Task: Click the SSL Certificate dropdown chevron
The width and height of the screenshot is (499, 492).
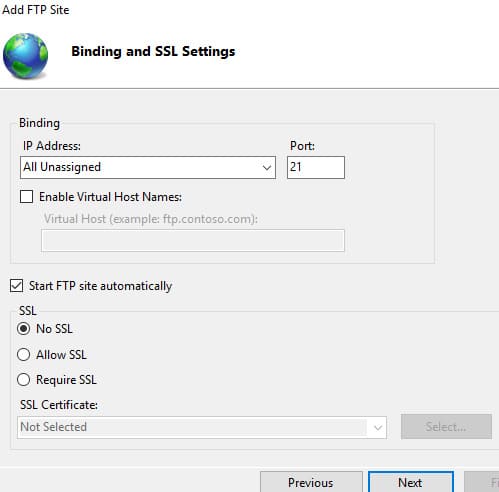Action: [x=377, y=428]
